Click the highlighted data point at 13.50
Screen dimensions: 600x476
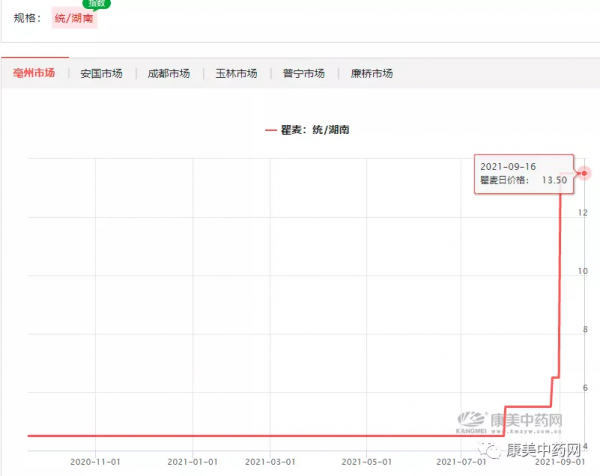pyautogui.click(x=584, y=172)
